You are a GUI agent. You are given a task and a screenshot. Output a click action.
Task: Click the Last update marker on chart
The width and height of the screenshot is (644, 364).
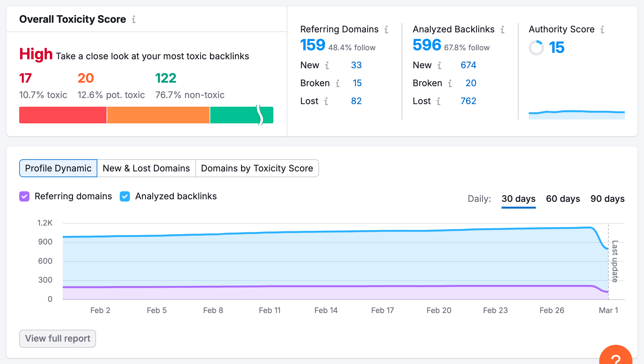point(615,261)
